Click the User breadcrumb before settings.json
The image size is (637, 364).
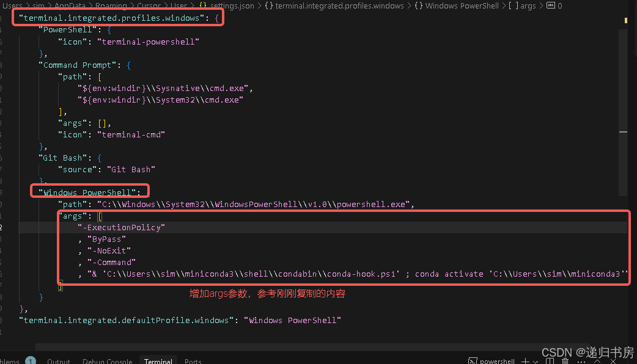(179, 5)
